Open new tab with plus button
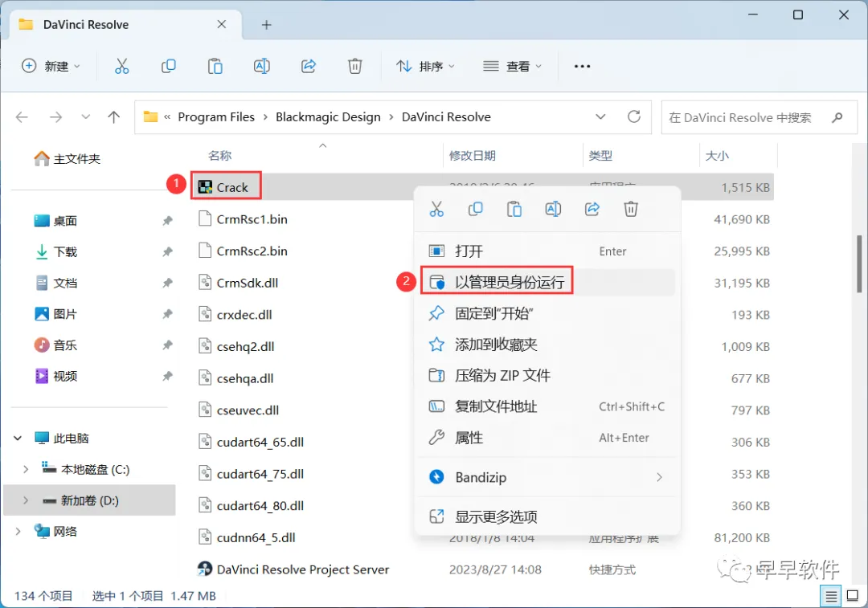Image resolution: width=868 pixels, height=608 pixels. (x=266, y=25)
